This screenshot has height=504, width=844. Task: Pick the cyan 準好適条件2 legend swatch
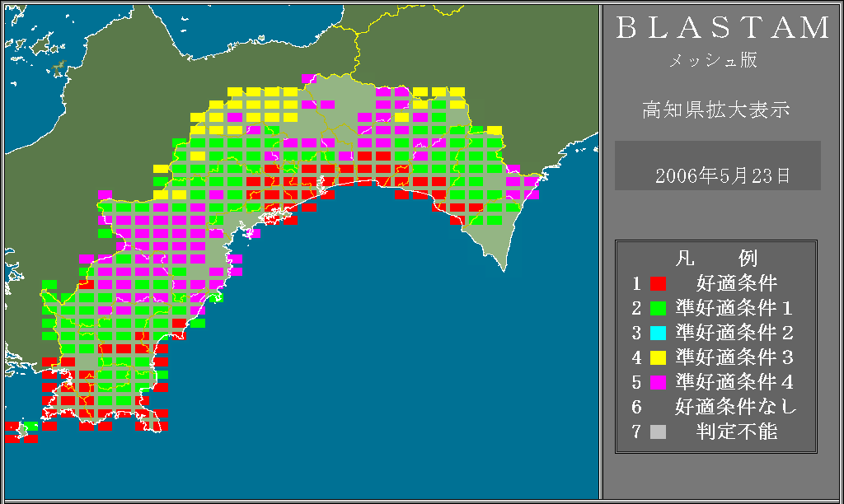pyautogui.click(x=658, y=334)
